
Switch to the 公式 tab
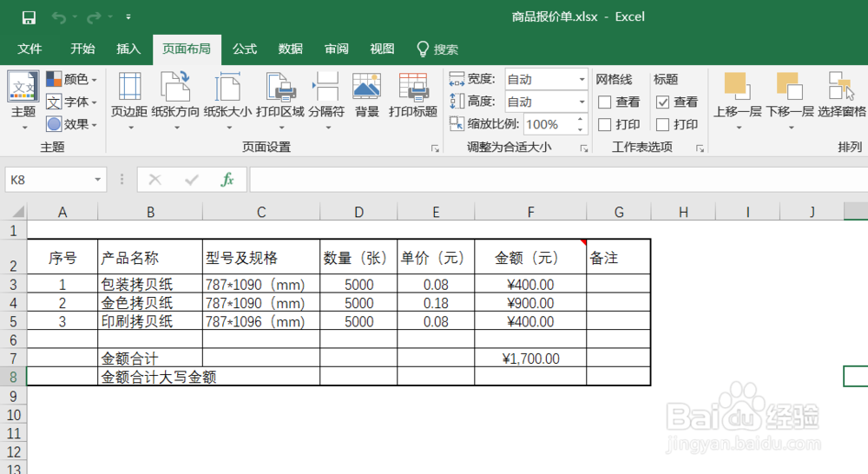245,49
